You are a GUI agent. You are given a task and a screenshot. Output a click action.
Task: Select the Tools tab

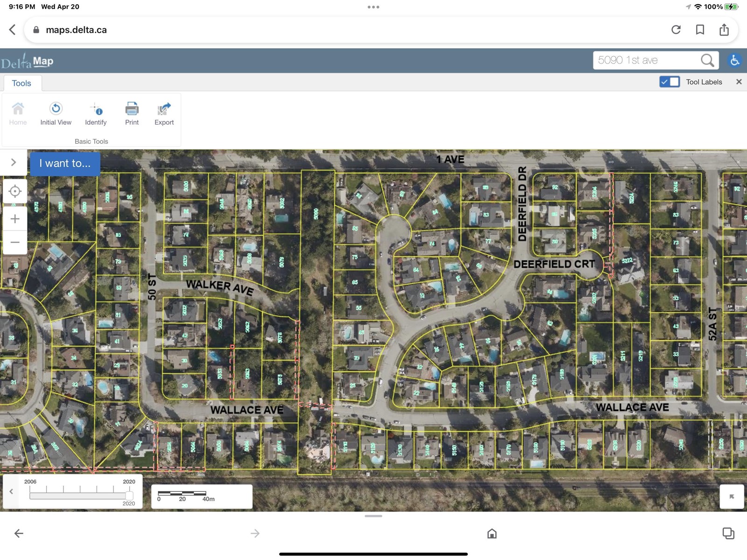(x=21, y=83)
